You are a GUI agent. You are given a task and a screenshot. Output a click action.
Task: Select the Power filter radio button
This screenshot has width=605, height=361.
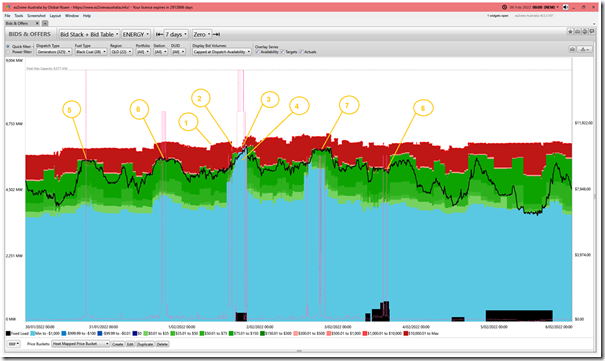point(8,51)
